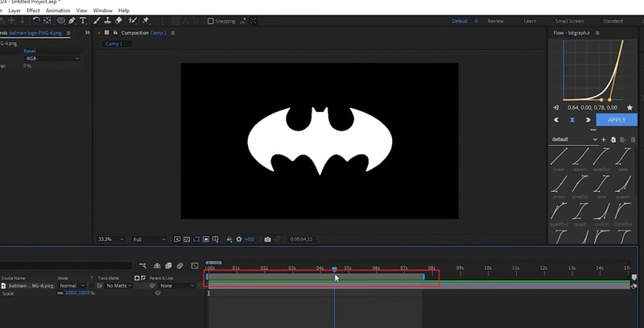This screenshot has height=328, width=644.
Task: Select the Pan Behind anchor point tool
Action: click(47, 20)
